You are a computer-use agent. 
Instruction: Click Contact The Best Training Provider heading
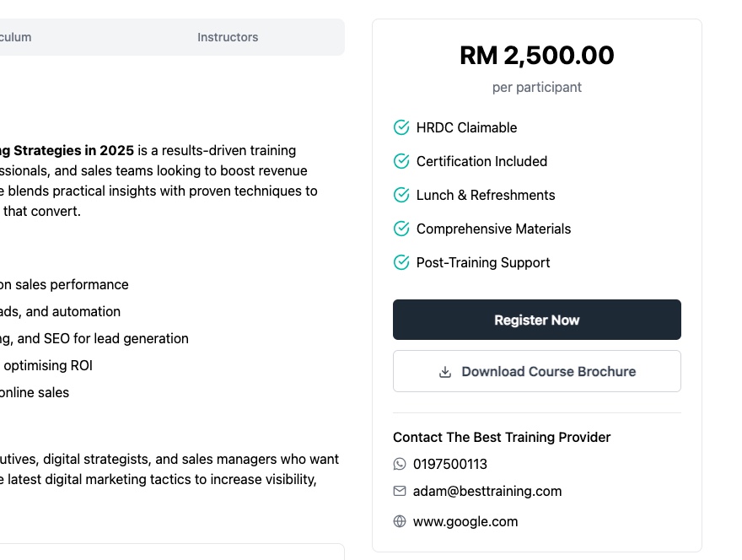pyautogui.click(x=502, y=437)
